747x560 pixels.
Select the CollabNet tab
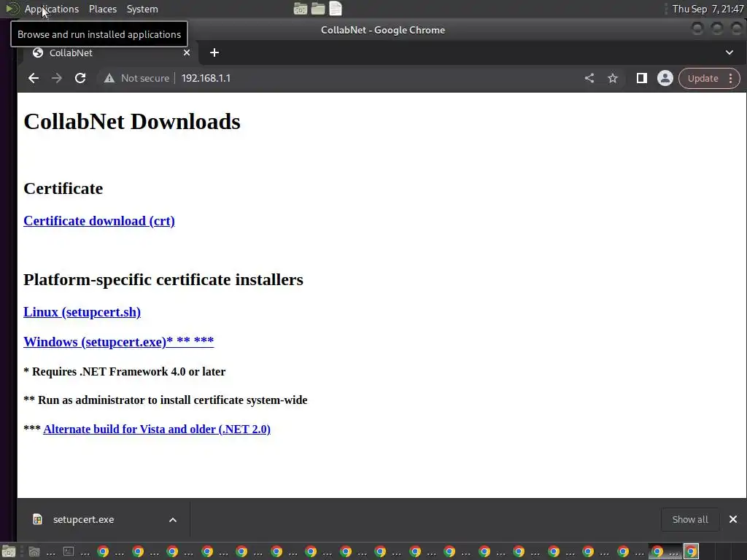(x=109, y=52)
